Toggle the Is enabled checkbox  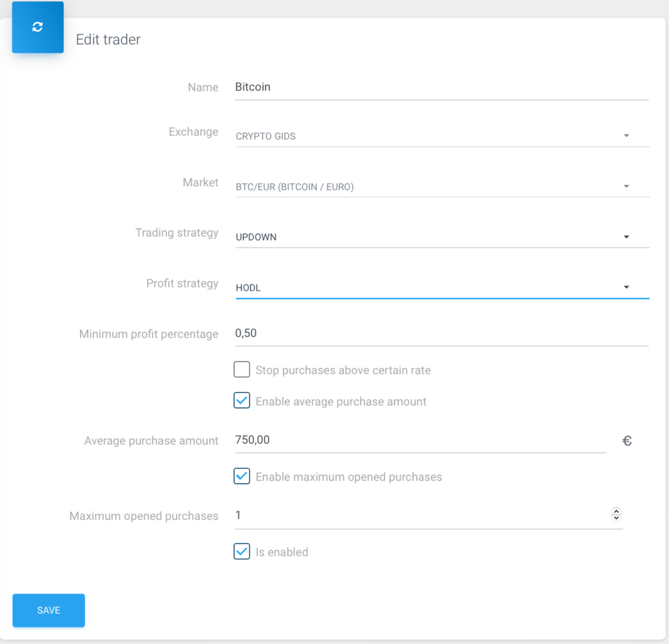(242, 551)
